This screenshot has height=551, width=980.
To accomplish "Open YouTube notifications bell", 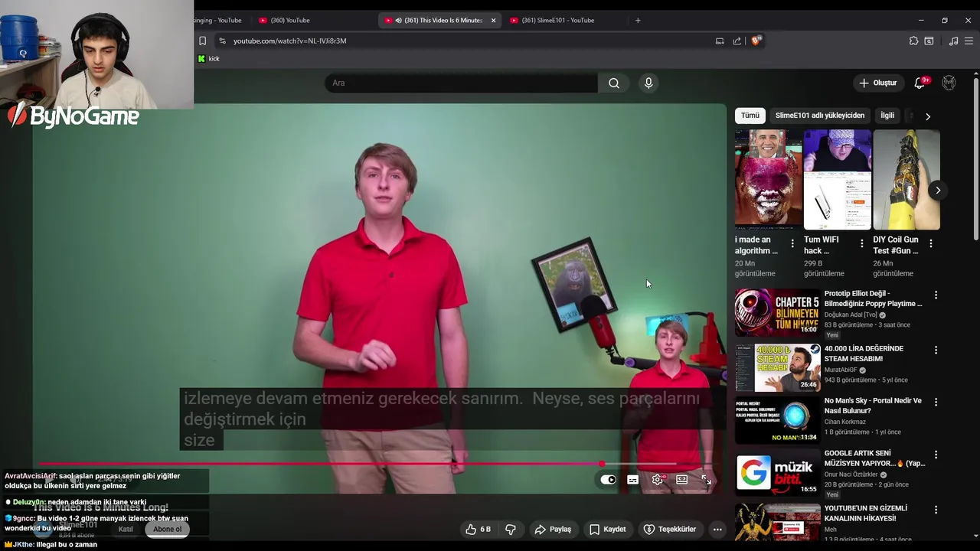I will coord(920,83).
